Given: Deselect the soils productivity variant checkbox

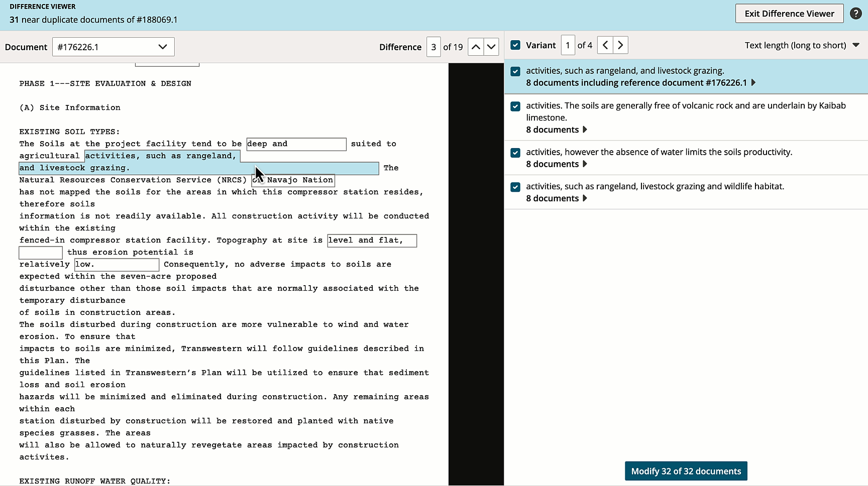Looking at the screenshot, I should click(x=515, y=152).
